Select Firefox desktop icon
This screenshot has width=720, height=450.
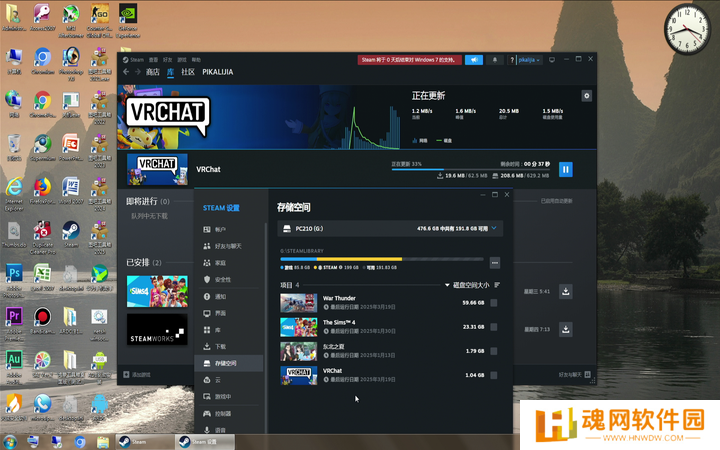(x=43, y=191)
